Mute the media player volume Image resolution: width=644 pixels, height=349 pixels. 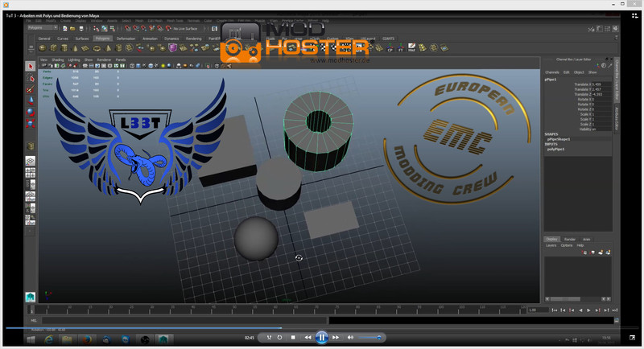[349, 338]
